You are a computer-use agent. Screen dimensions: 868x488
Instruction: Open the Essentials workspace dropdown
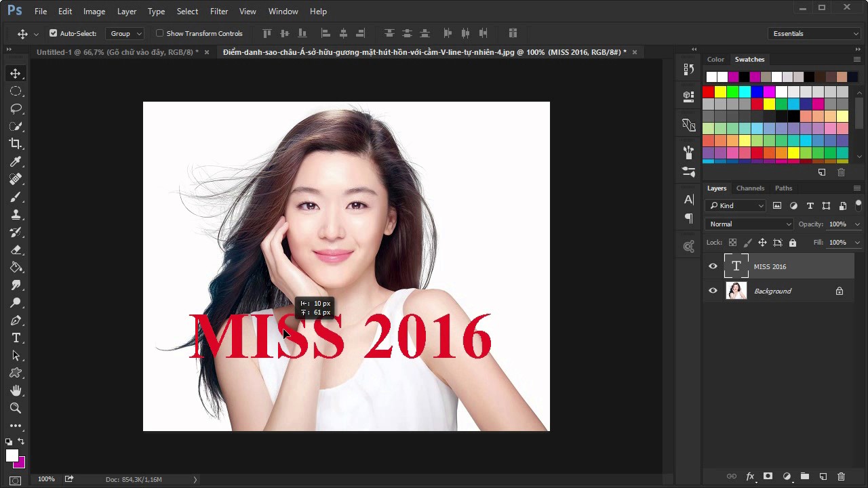click(814, 33)
